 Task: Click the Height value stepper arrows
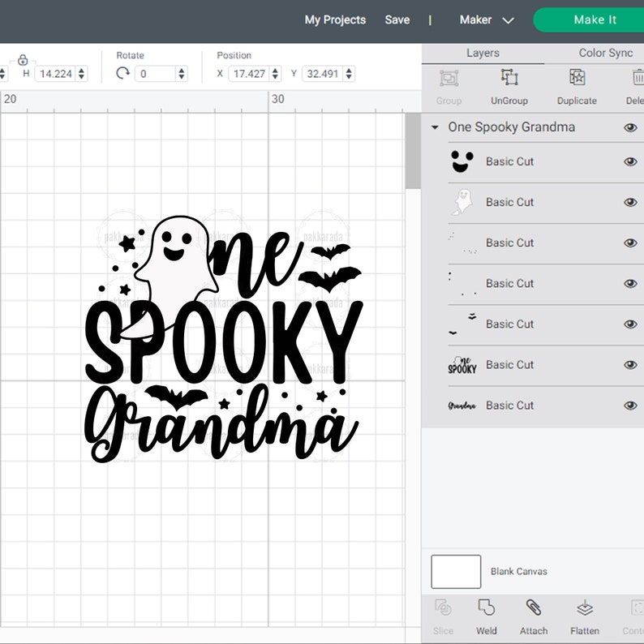point(81,74)
